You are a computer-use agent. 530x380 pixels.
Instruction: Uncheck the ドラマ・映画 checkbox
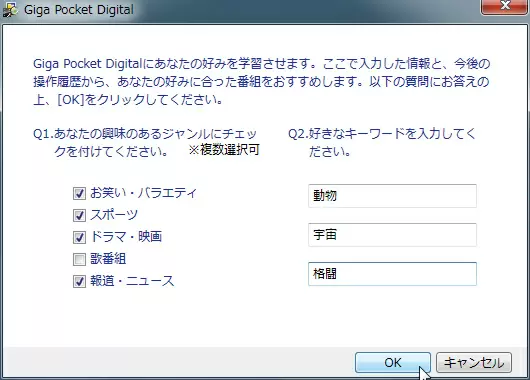(x=79, y=237)
